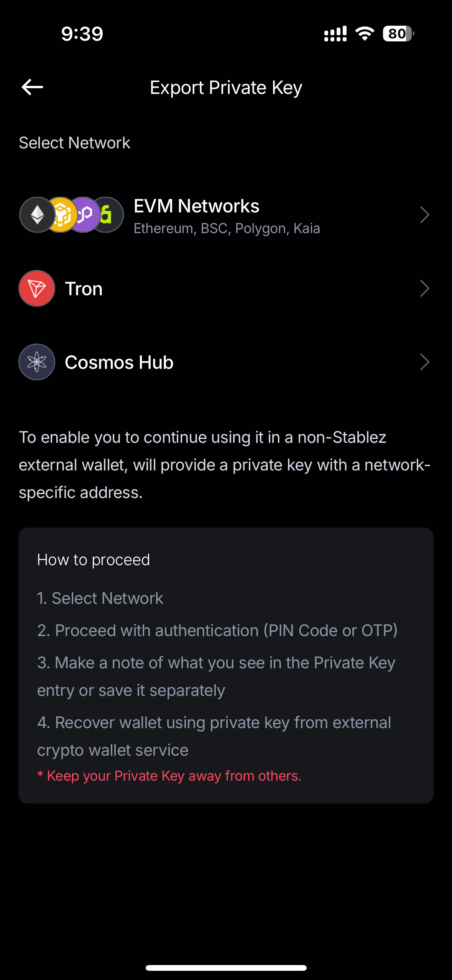Screen dimensions: 452x980
Task: Tap the Kaia logo icon
Action: click(109, 215)
